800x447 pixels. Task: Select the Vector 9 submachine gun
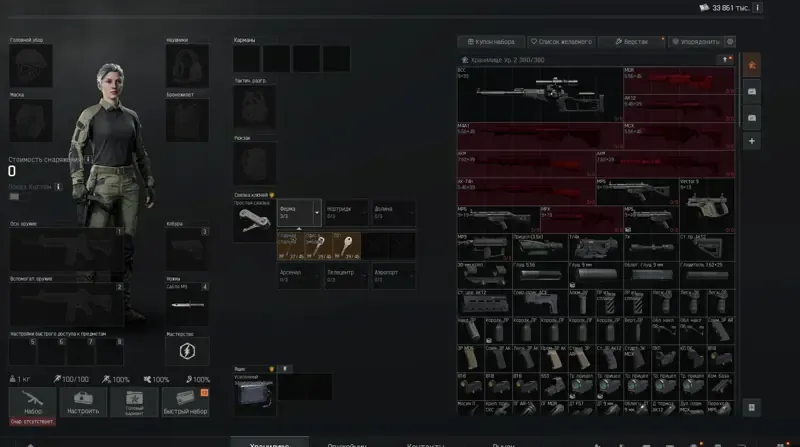(707, 206)
